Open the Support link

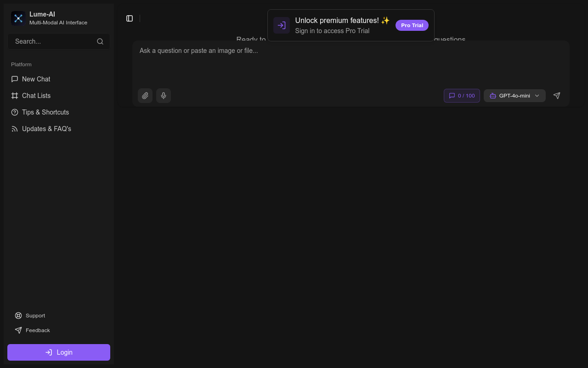tap(35, 316)
